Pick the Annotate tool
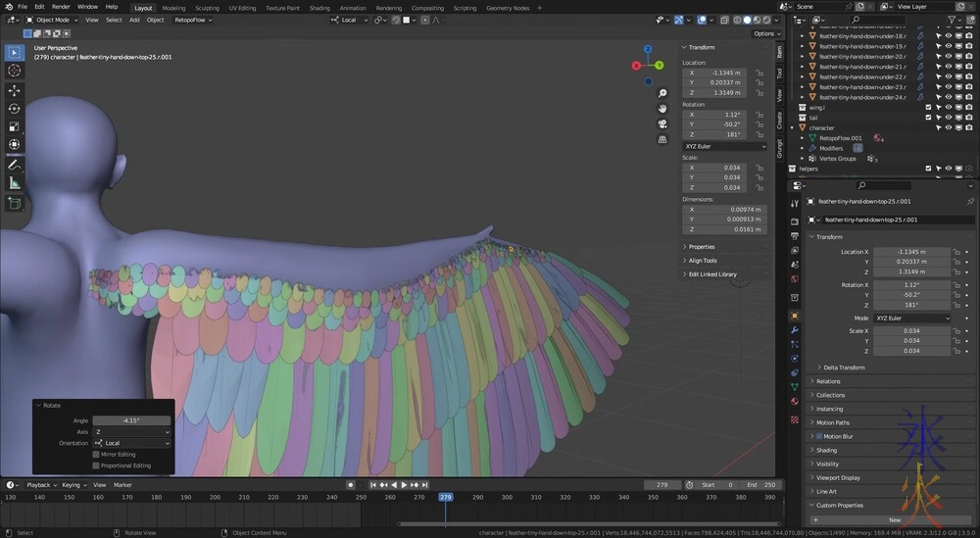This screenshot has width=980, height=538. coord(15,165)
